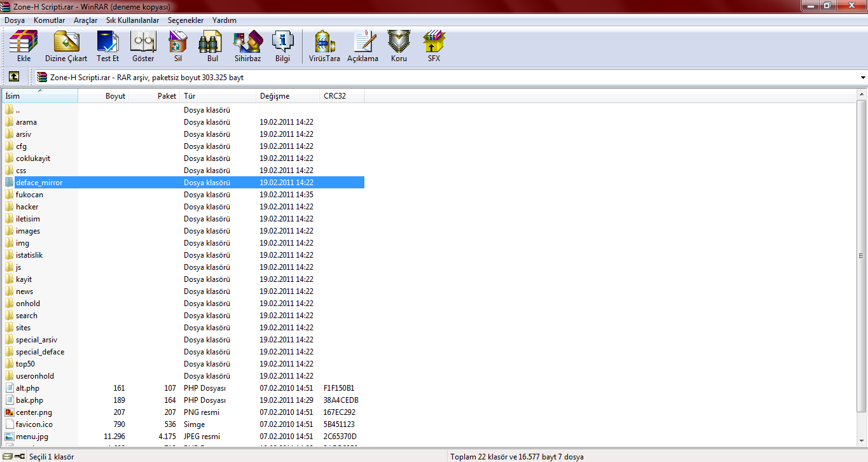Select the deface_mirror folder row
This screenshot has width=868, height=462.
click(184, 183)
